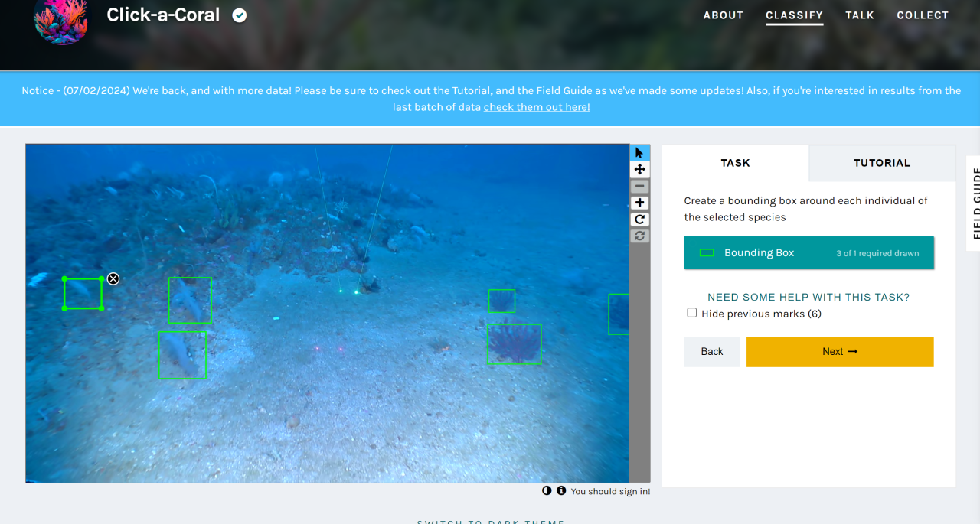Follow the 'check them out here!' link

(537, 107)
